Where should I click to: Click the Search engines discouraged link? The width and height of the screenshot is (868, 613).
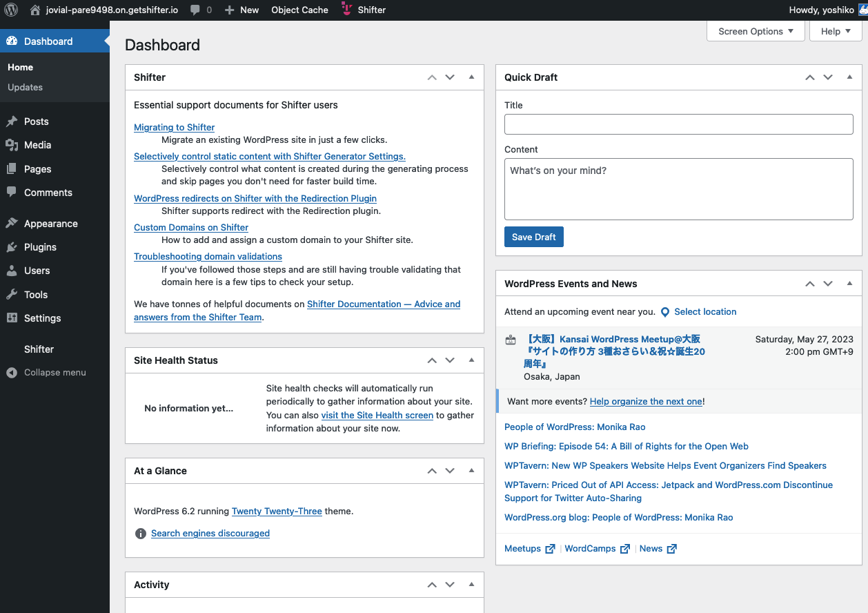(210, 534)
